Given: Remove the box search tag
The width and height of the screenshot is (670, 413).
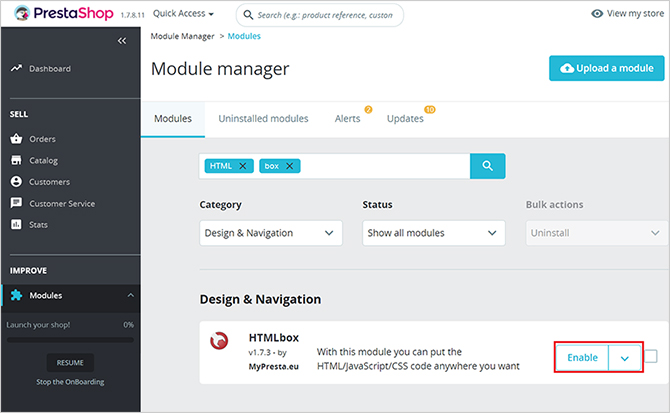Looking at the screenshot, I should (x=290, y=166).
